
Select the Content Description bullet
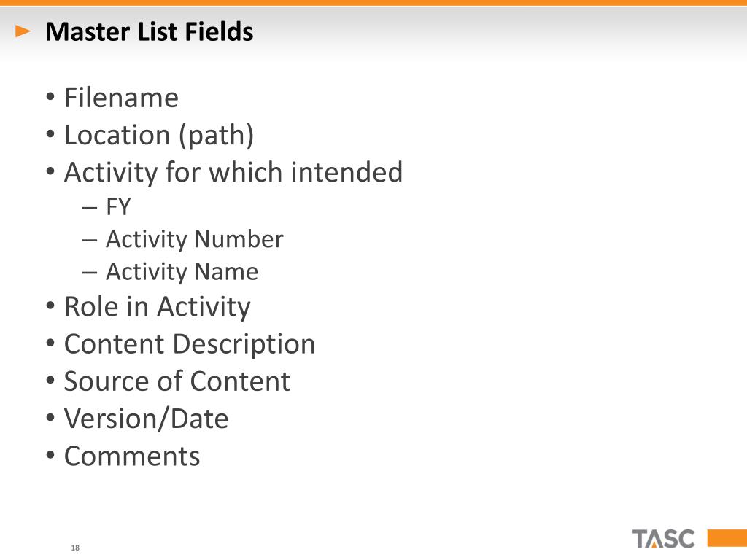(x=190, y=344)
